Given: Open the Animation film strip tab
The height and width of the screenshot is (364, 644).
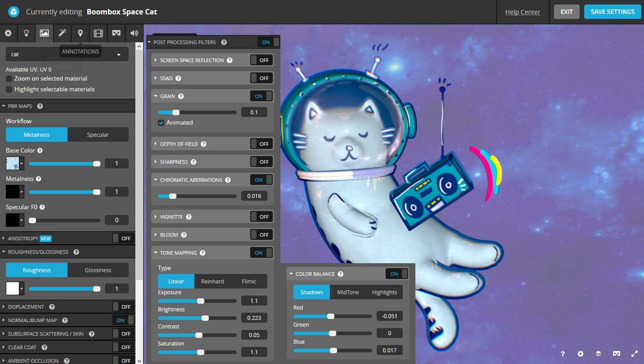Looking at the screenshot, I should click(x=98, y=33).
